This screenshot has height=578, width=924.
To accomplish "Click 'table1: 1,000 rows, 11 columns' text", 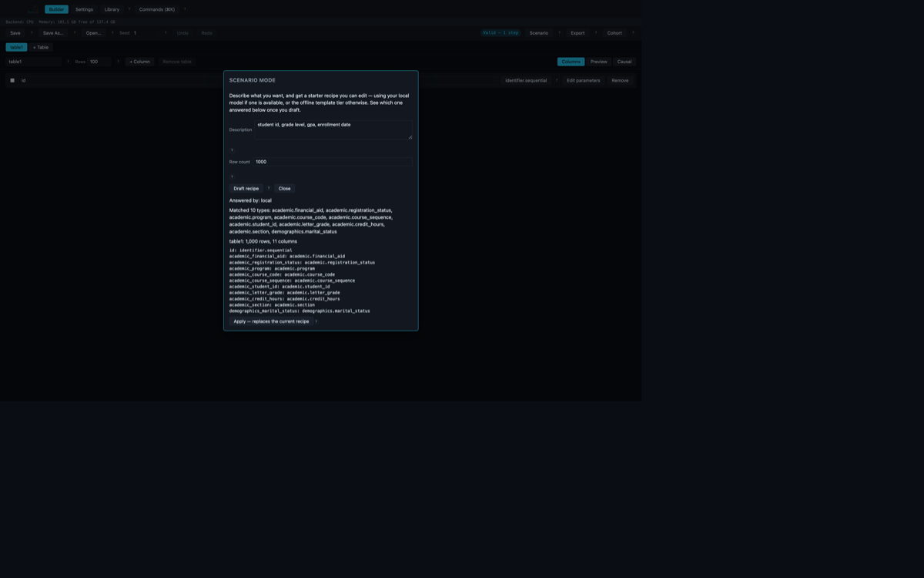I will (x=263, y=241).
